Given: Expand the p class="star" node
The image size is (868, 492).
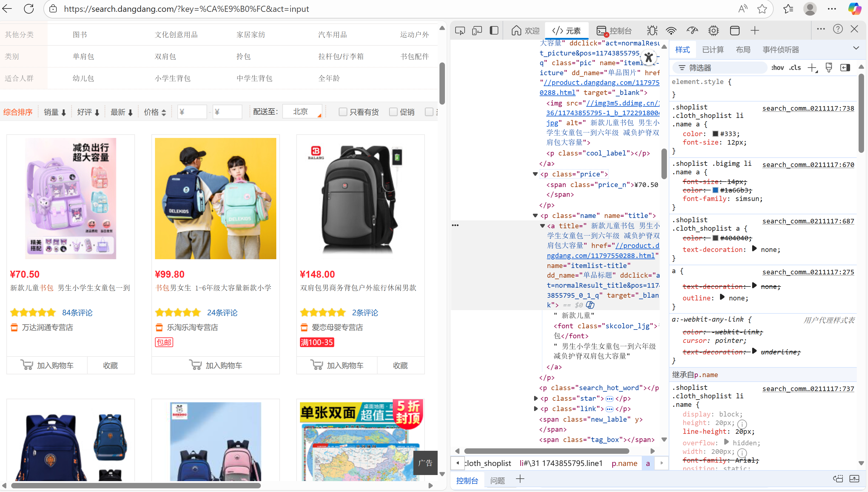Looking at the screenshot, I should (x=535, y=398).
